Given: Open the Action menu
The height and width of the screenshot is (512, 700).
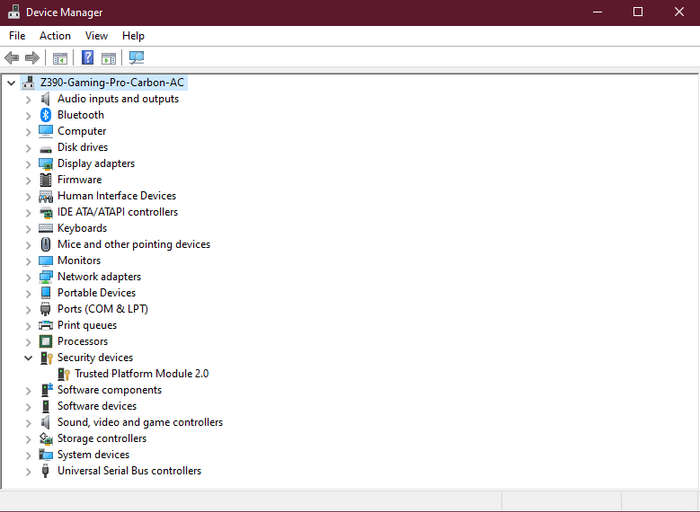Looking at the screenshot, I should point(55,36).
